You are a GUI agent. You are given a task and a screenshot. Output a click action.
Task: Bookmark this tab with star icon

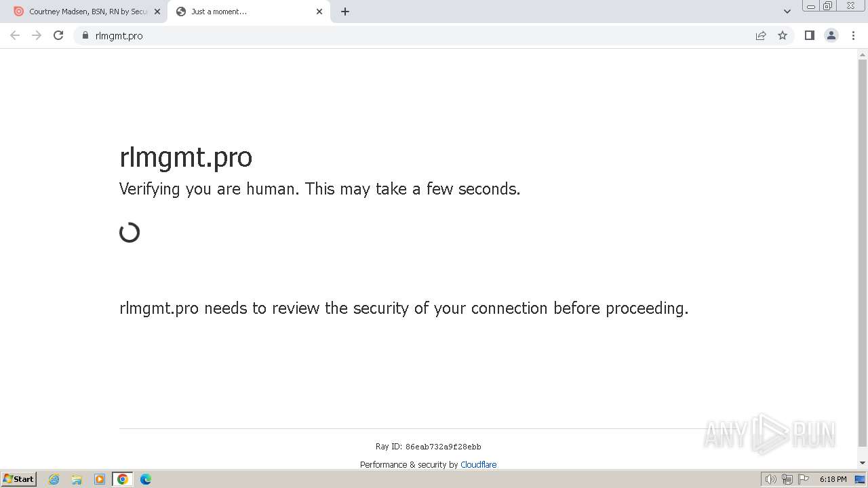tap(783, 35)
